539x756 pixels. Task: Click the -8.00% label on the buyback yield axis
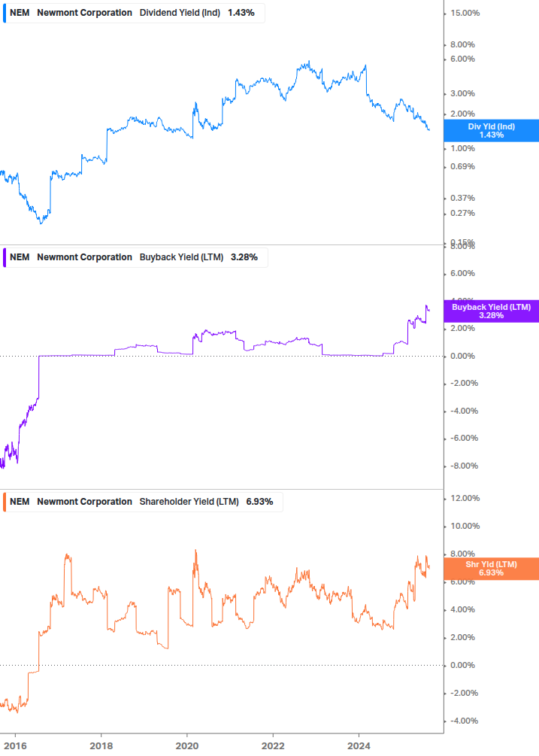pos(465,466)
